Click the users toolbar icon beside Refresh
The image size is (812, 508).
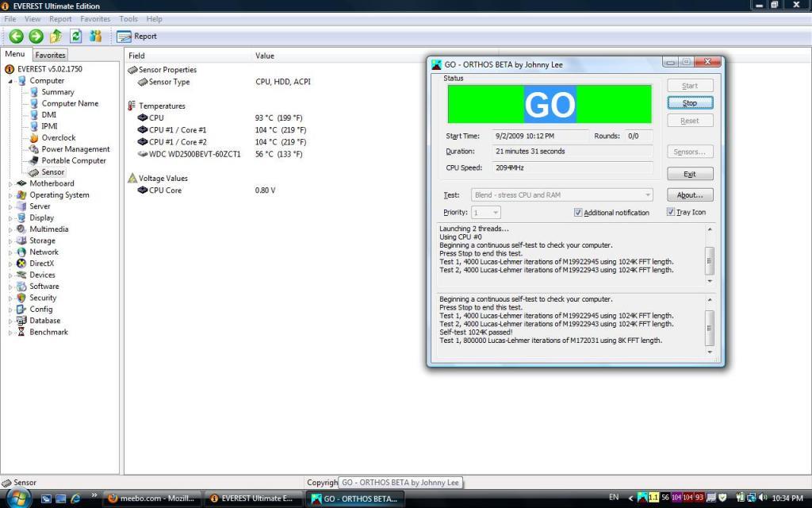(x=95, y=37)
